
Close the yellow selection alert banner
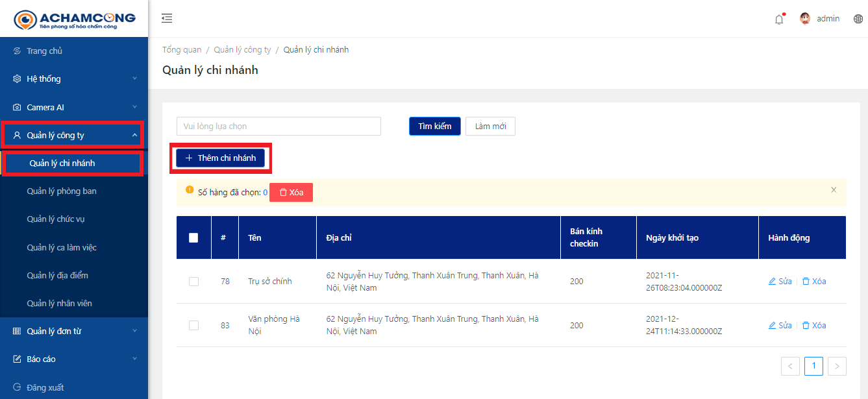tap(834, 190)
